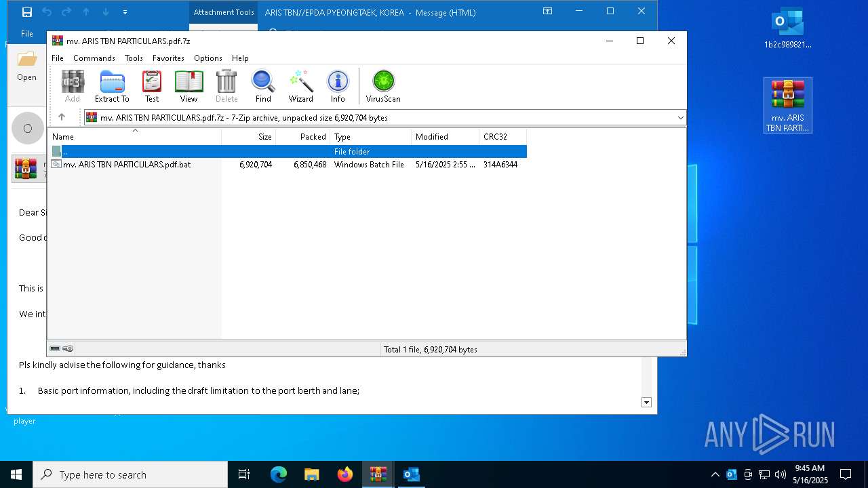Image resolution: width=868 pixels, height=488 pixels.
Task: Open the Windows Start menu
Action: tap(16, 474)
